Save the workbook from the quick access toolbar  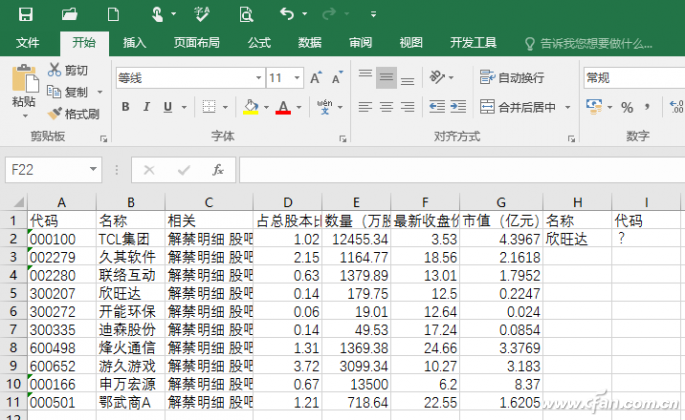coord(26,14)
